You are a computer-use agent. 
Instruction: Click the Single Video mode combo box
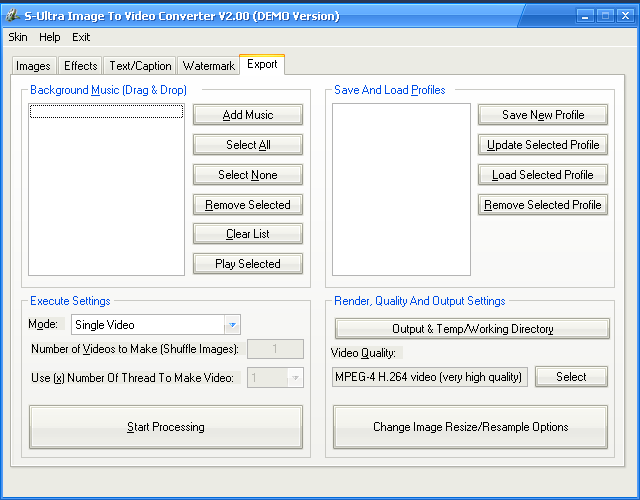(156, 325)
